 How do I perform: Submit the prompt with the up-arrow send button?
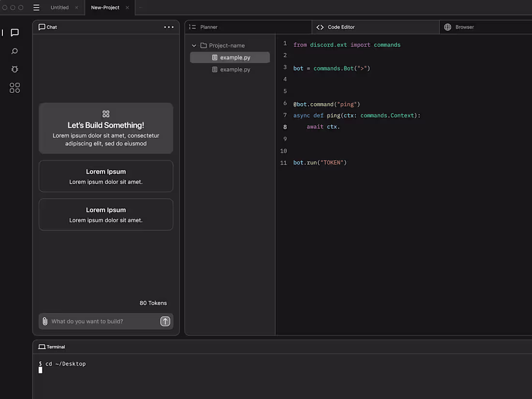[x=165, y=321]
